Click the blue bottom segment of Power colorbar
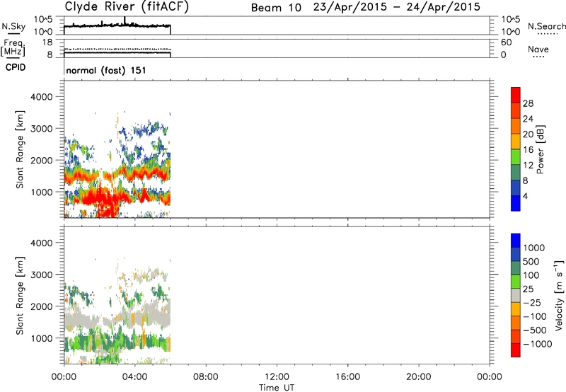The image size is (566, 392). 516,203
